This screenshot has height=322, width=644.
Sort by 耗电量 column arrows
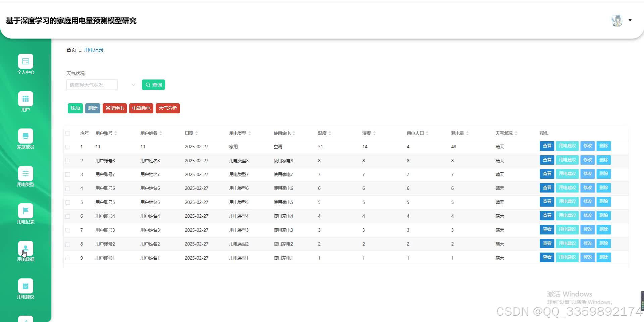467,133
